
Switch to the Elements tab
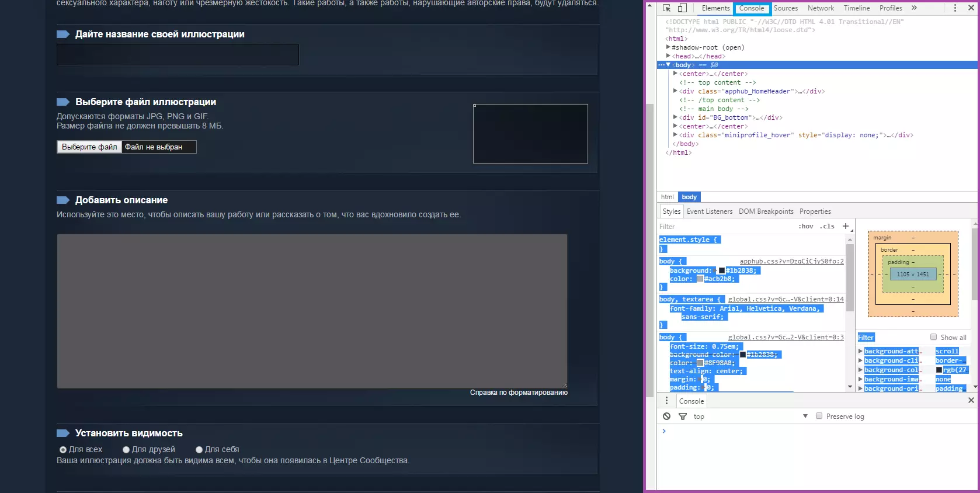click(x=715, y=8)
